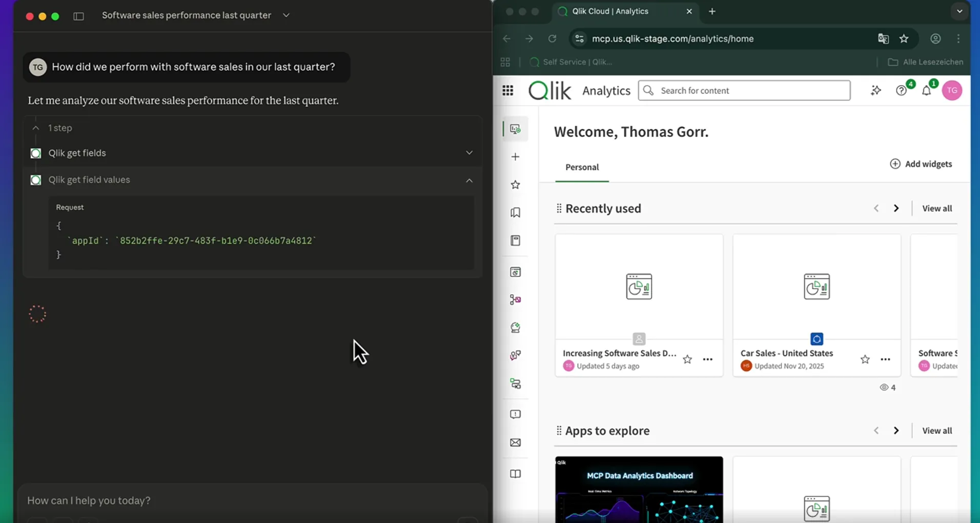Click the URL mcp.us.qlik-stage.com address field
980x523 pixels.
tap(672, 38)
